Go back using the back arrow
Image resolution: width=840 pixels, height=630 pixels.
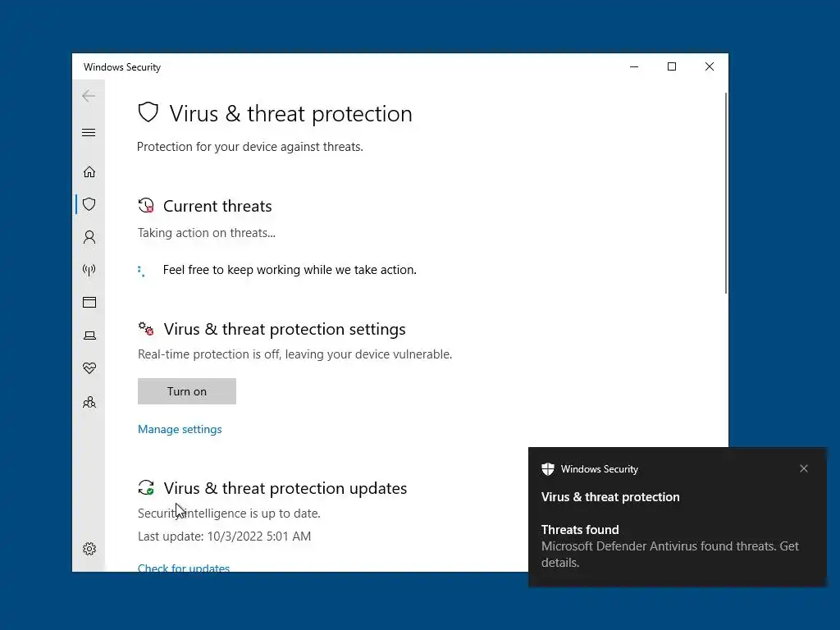tap(89, 96)
